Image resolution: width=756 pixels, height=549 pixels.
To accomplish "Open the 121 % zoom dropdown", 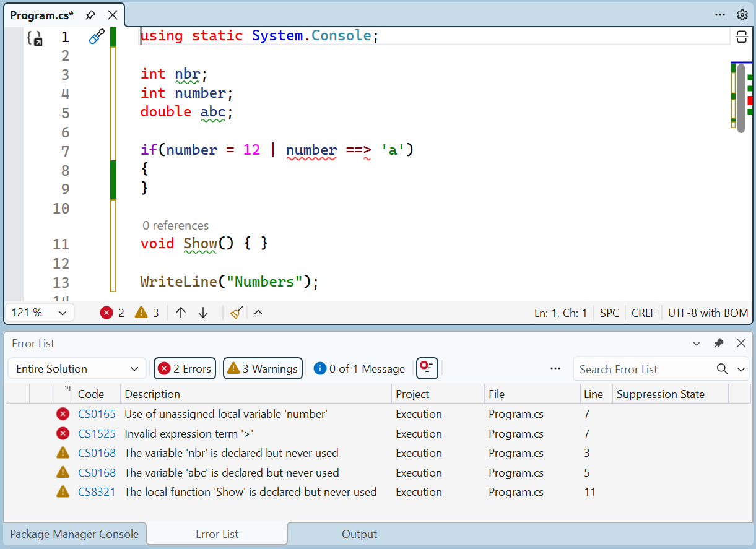I will 40,313.
